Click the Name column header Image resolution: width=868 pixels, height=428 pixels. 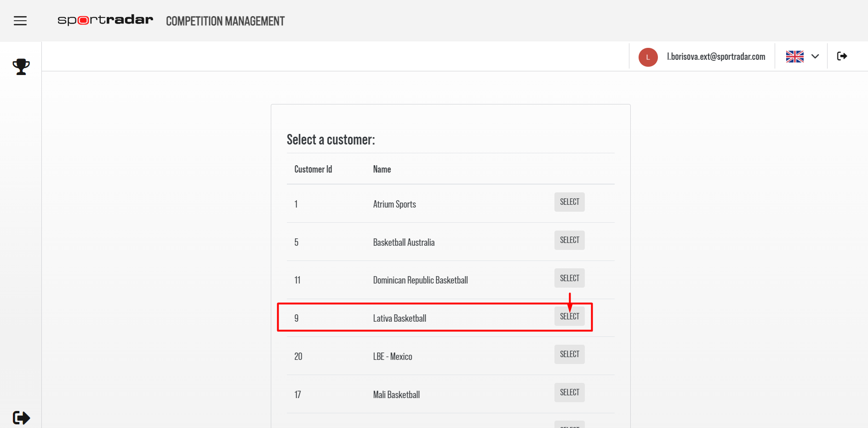tap(382, 169)
